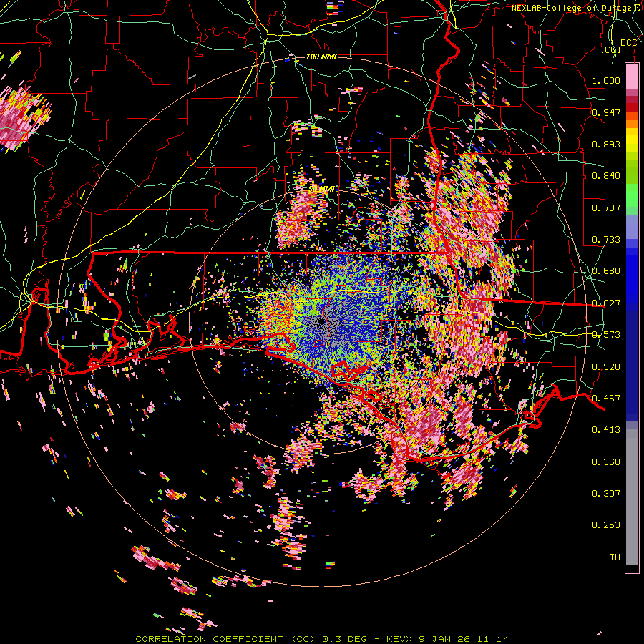The image size is (644, 644).
Task: Pick the light pink band beside 1.000
Action: (x=632, y=77)
